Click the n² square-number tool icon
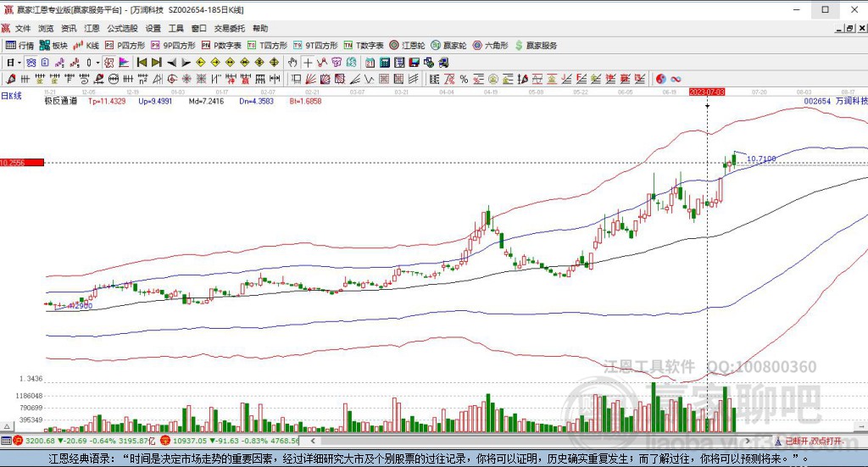Image resolution: width=868 pixels, height=467 pixels. 142,79
